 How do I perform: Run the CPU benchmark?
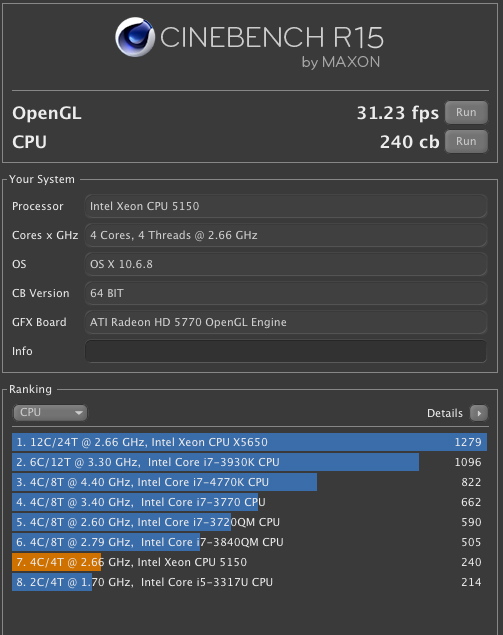pos(466,141)
